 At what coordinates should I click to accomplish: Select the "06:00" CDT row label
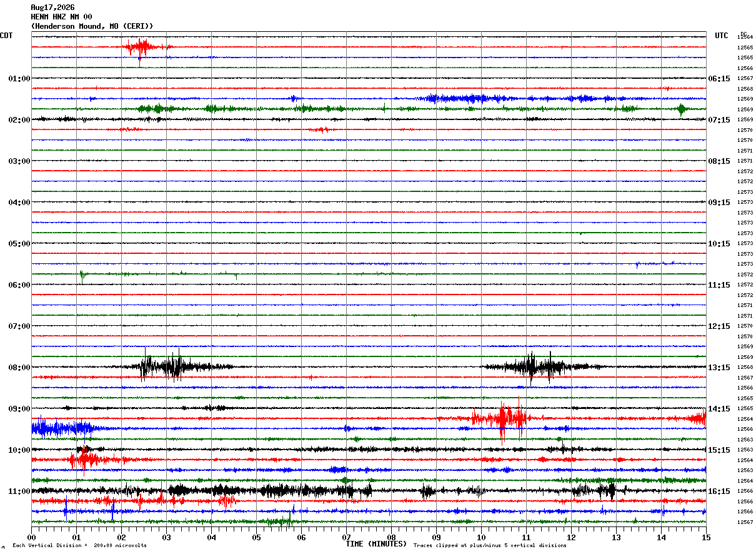pyautogui.click(x=19, y=285)
